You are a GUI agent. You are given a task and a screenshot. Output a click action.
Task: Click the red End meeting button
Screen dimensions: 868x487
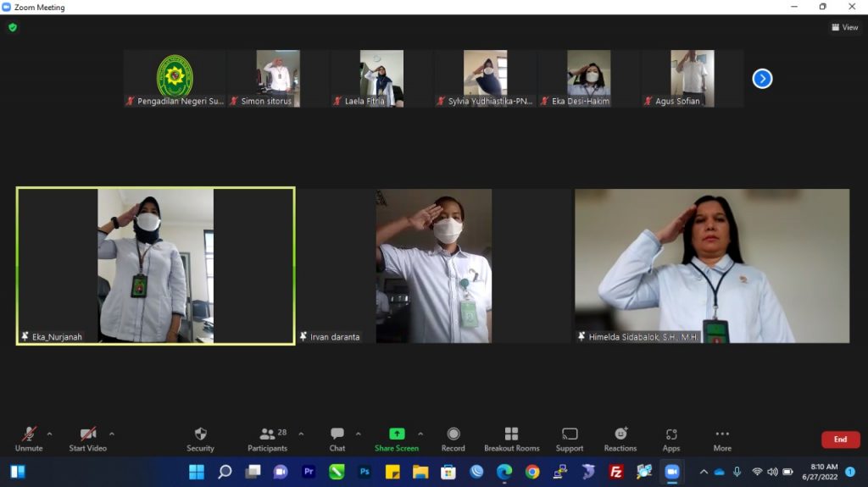coord(840,440)
